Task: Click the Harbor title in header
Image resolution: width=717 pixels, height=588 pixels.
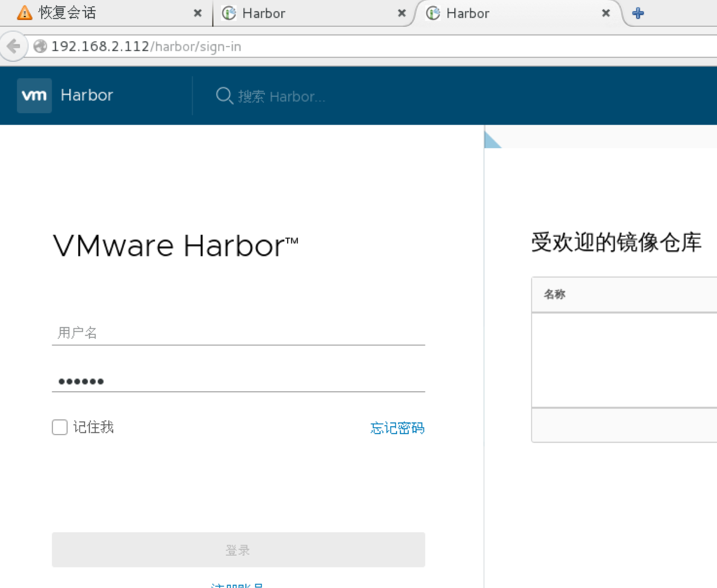Action: click(87, 95)
